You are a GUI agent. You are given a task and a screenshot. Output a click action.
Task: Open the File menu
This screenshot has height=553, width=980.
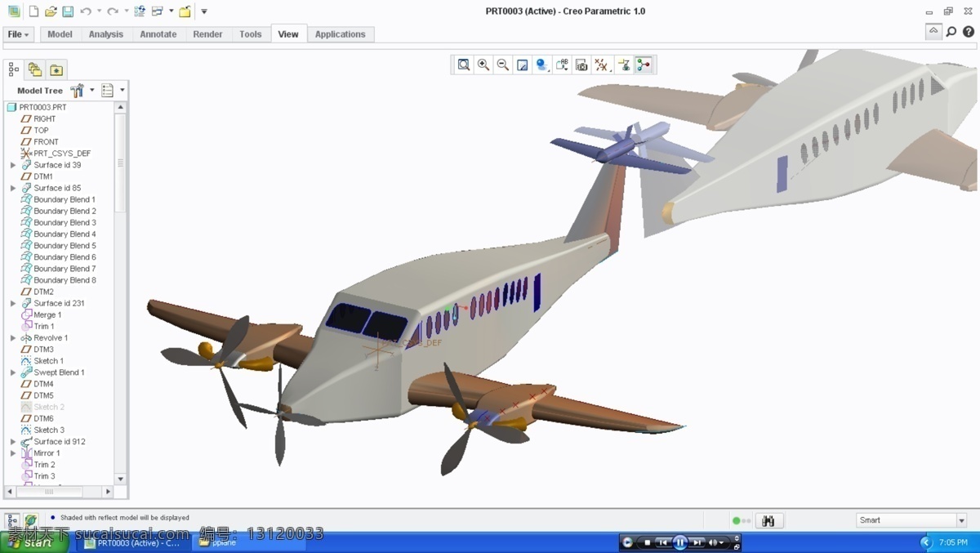19,34
